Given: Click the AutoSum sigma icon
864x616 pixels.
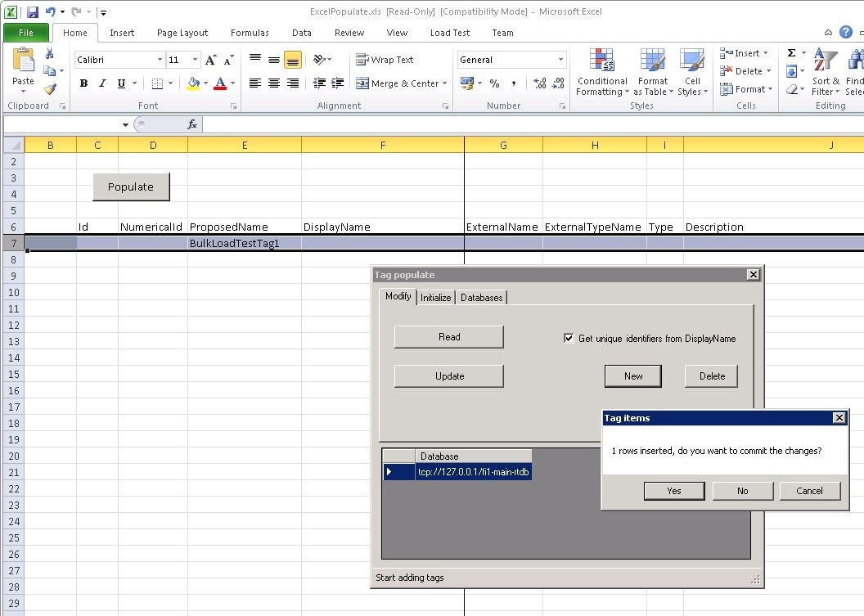Looking at the screenshot, I should click(791, 53).
